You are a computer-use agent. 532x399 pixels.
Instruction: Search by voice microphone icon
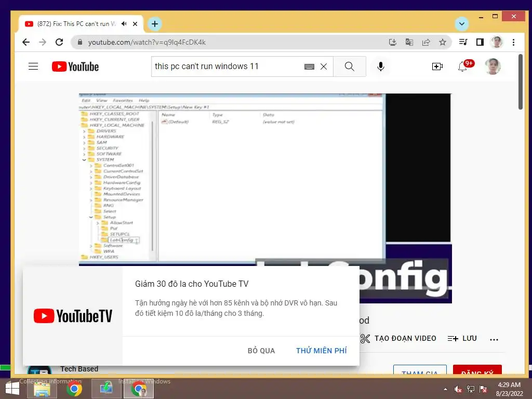click(x=381, y=66)
